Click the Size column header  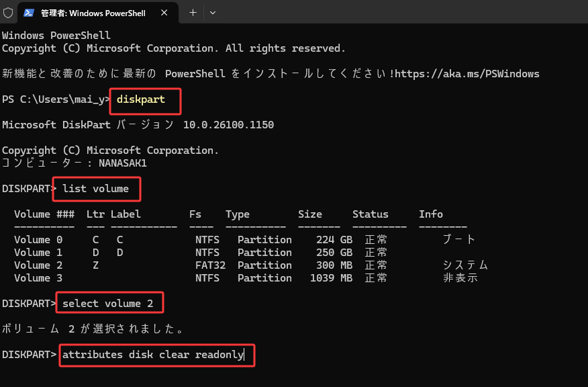[309, 214]
